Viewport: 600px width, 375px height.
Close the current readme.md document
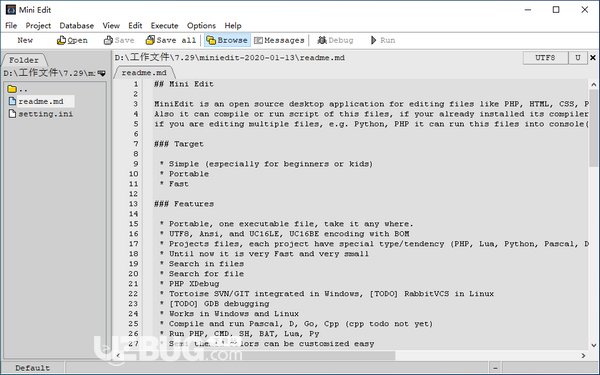pos(593,58)
